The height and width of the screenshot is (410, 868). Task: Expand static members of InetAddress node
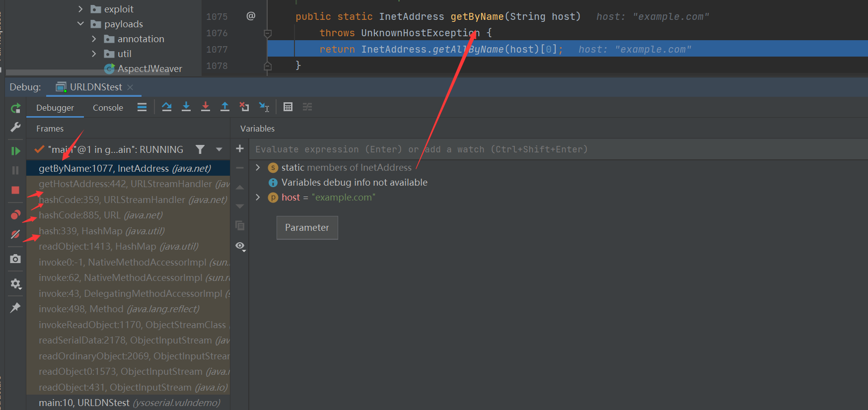(x=258, y=168)
